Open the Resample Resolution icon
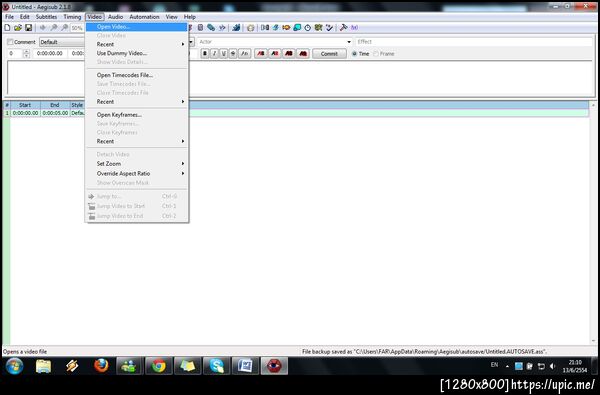Image resolution: width=600 pixels, height=395 pixels. 297,28
